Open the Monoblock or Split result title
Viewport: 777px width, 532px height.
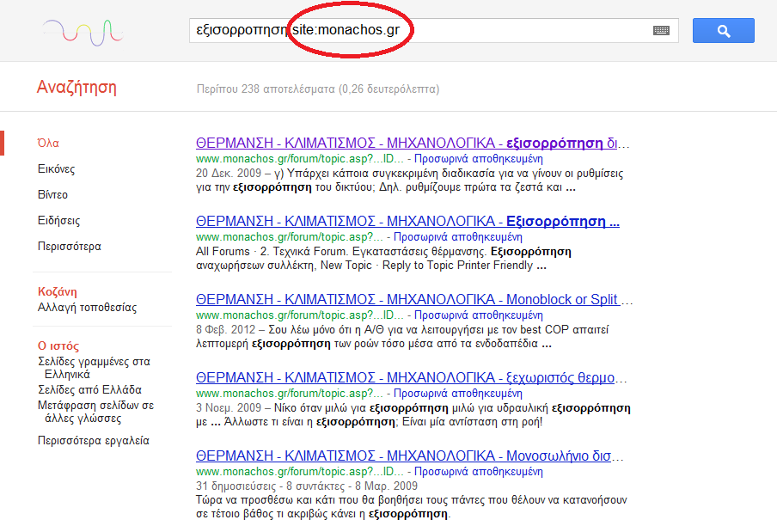click(412, 300)
